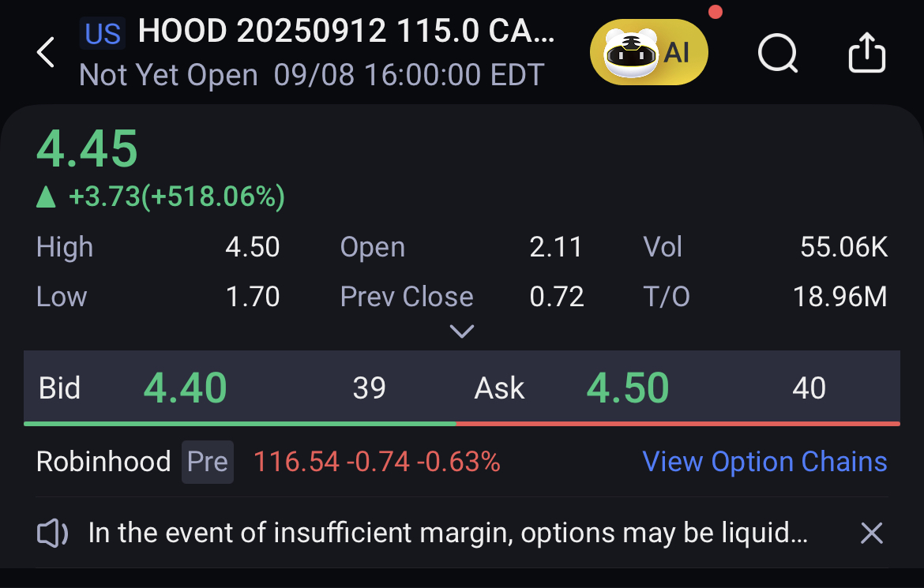Tap the green up-triangle change indicator
The width and height of the screenshot is (924, 588).
(x=46, y=197)
